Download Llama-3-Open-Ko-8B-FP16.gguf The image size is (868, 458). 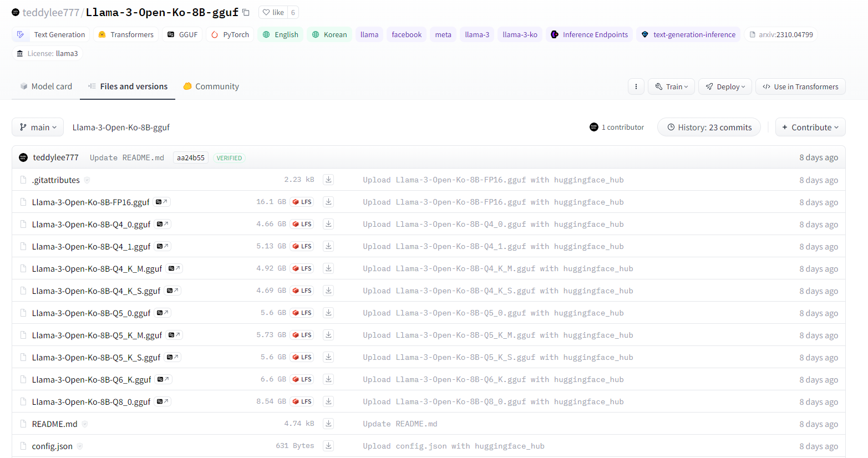pos(328,202)
